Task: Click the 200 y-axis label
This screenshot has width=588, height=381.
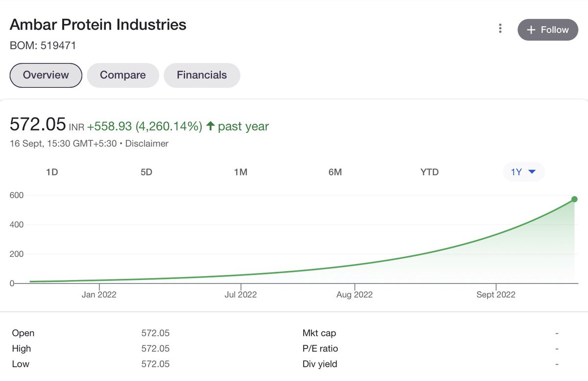Action: [x=17, y=254]
